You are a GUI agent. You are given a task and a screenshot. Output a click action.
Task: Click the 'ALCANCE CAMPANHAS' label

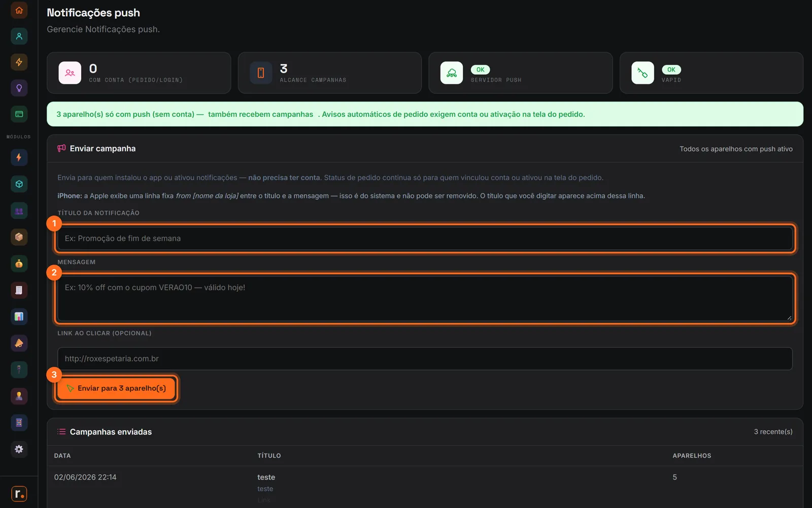click(313, 80)
